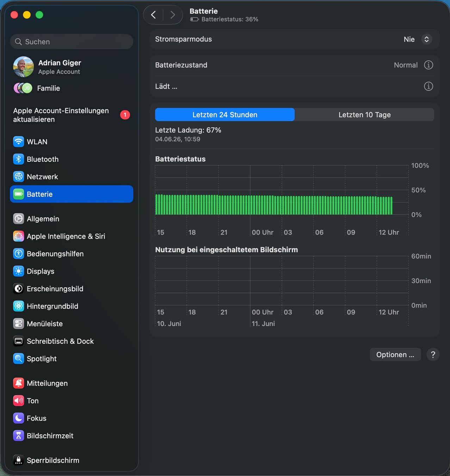
Task: Click the Batteriestatus chart bars
Action: [x=274, y=205]
